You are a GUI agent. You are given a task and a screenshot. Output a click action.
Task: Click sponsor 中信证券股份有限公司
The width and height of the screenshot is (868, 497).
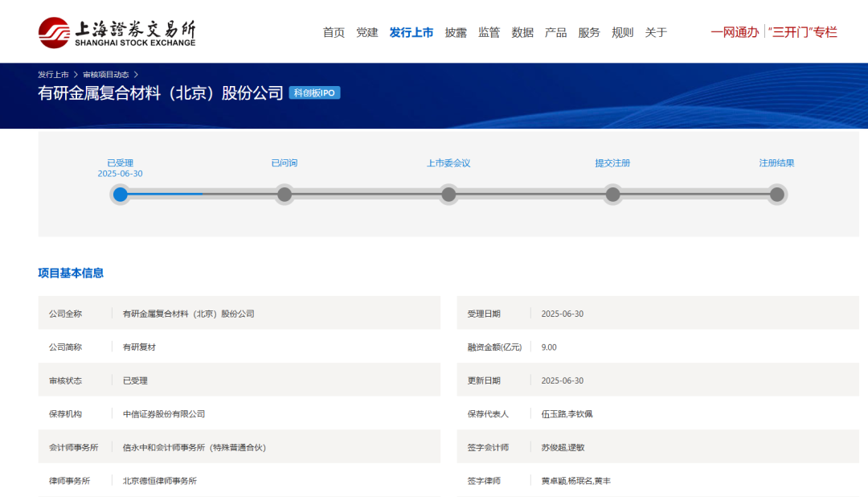(164, 414)
